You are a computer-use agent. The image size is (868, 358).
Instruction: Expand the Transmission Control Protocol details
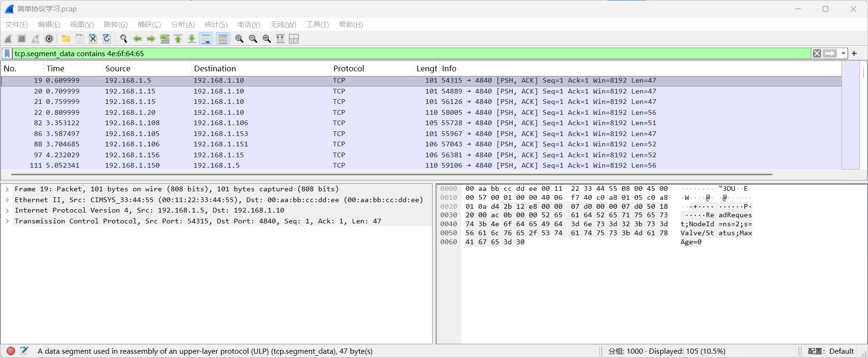[8, 222]
